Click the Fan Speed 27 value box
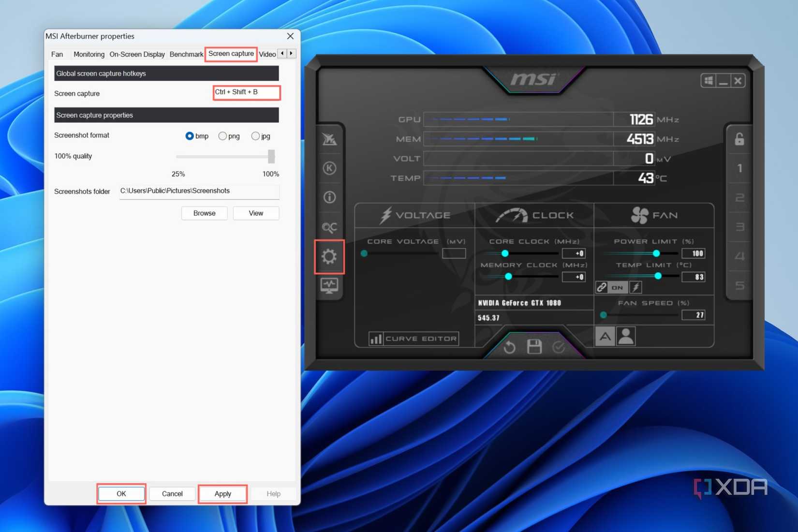Image resolution: width=798 pixels, height=532 pixels. pos(693,315)
